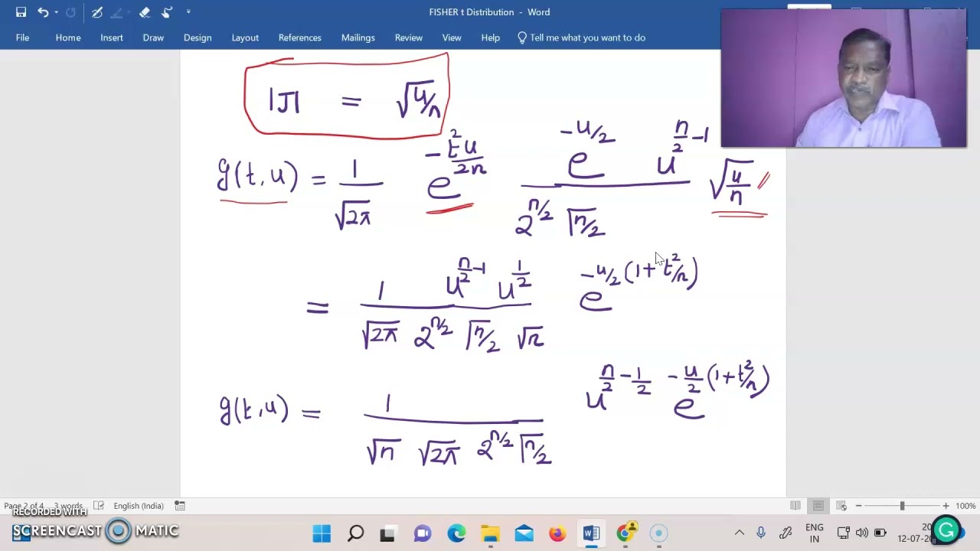Open the References ribbon tab

tap(300, 37)
